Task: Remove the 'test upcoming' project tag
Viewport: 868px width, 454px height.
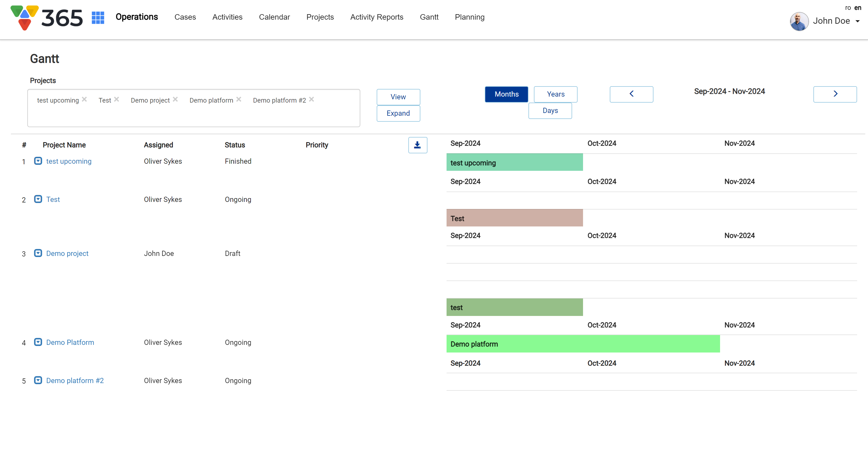Action: 85,99
